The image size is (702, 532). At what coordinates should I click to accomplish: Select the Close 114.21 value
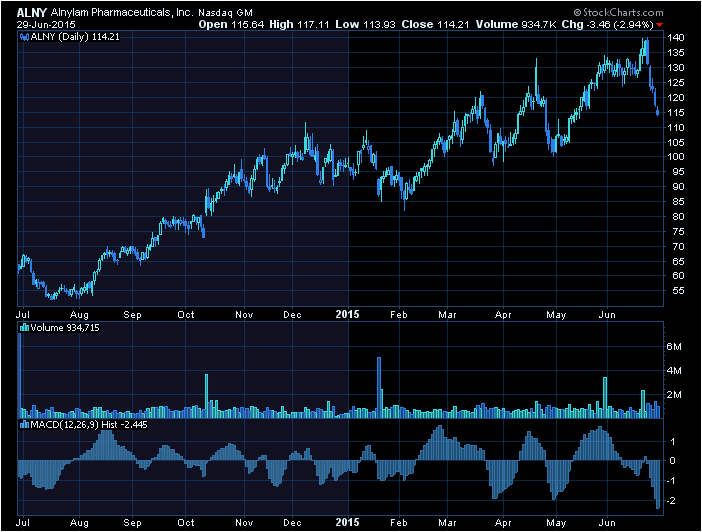(435, 25)
